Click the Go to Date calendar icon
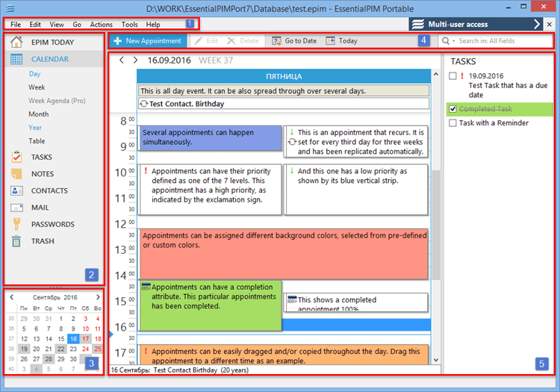This screenshot has height=392, width=560. 276,41
